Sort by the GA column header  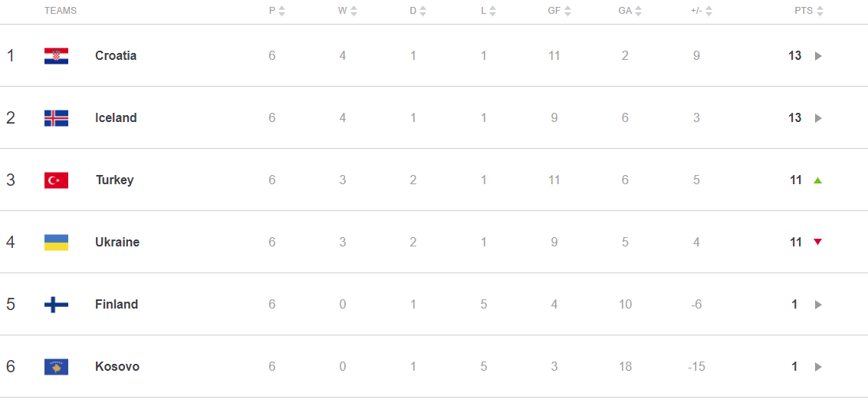630,11
